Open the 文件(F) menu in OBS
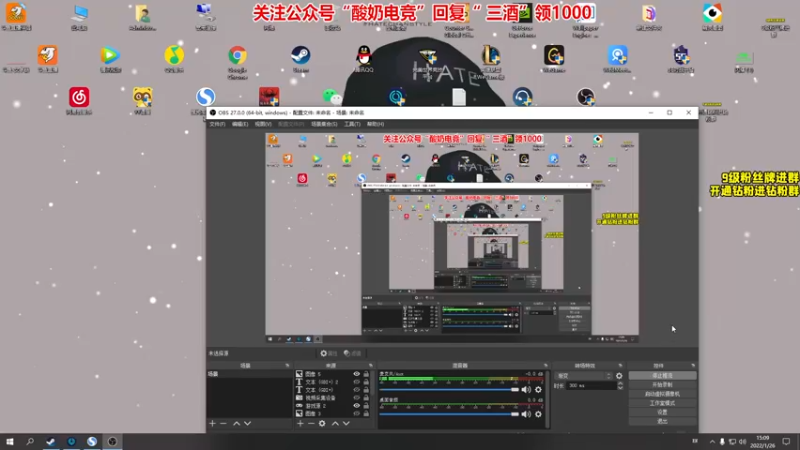The height and width of the screenshot is (450, 800). click(217, 124)
